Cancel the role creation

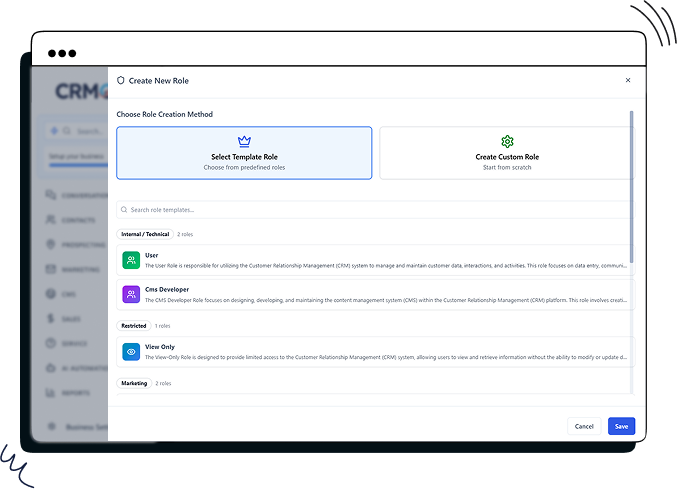coord(584,426)
